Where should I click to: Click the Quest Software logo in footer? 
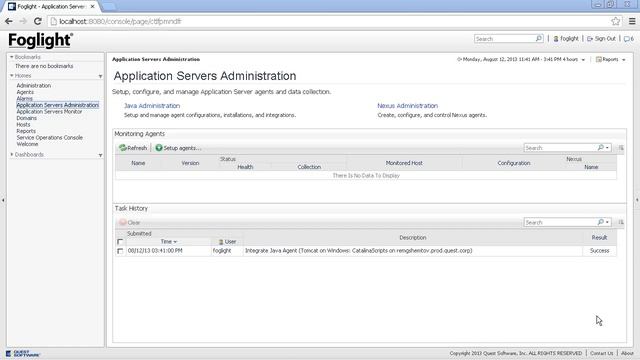(x=23, y=353)
